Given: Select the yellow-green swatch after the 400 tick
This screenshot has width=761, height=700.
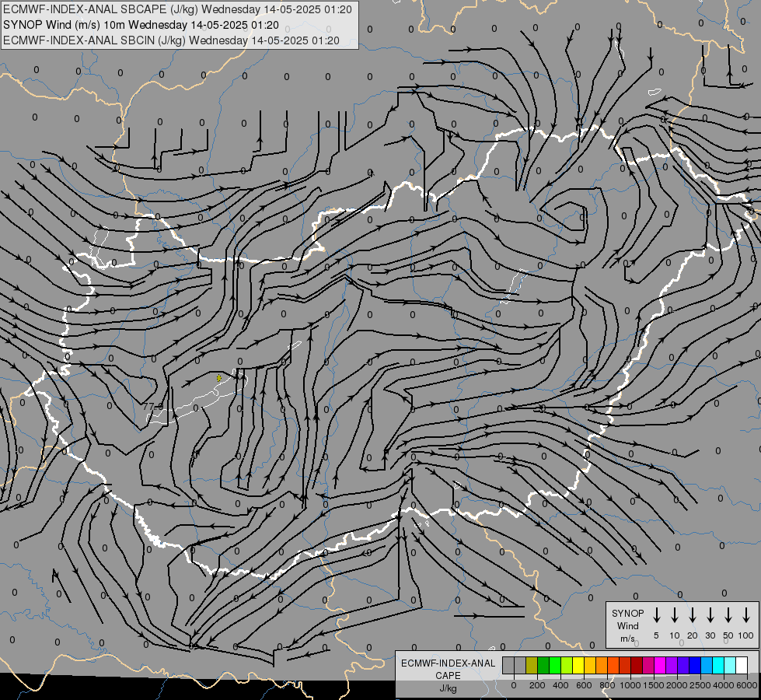Looking at the screenshot, I should pyautogui.click(x=567, y=665).
